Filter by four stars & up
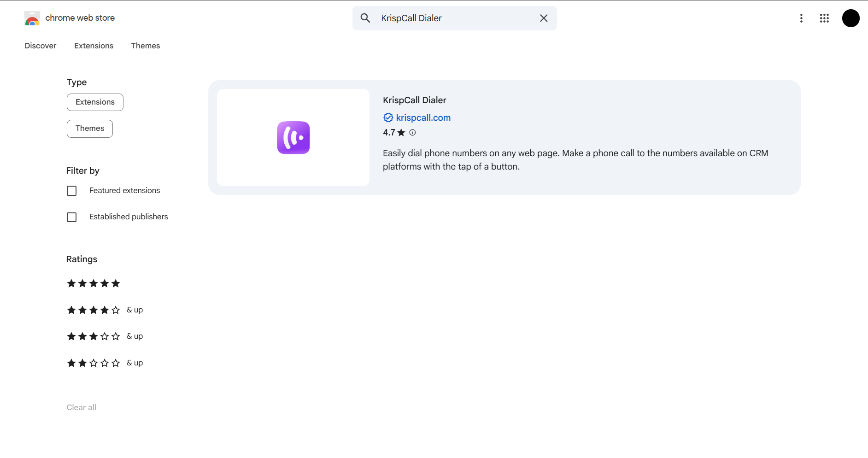This screenshot has width=868, height=458. 105,310
